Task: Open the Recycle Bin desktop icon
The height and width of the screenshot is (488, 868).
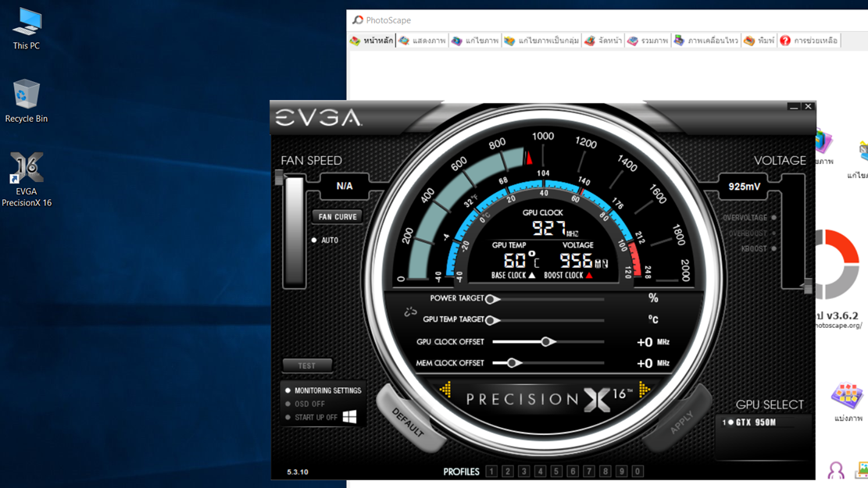Action: tap(26, 101)
